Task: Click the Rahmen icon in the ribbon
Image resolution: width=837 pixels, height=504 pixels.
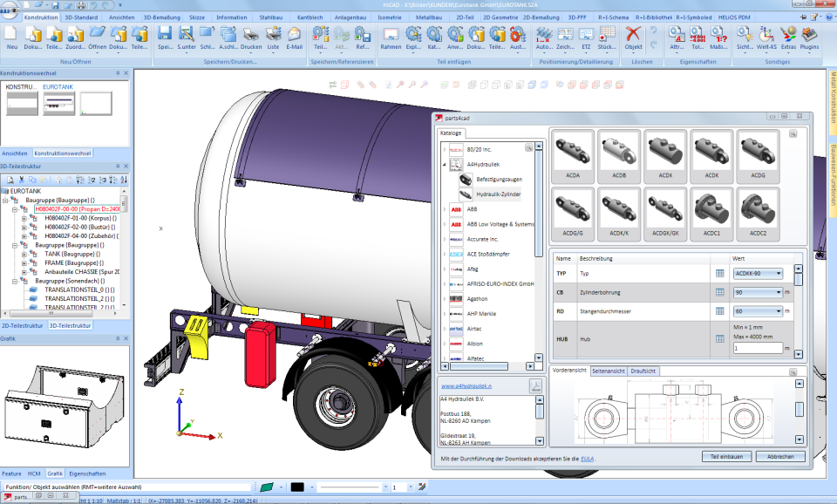Action: point(391,35)
